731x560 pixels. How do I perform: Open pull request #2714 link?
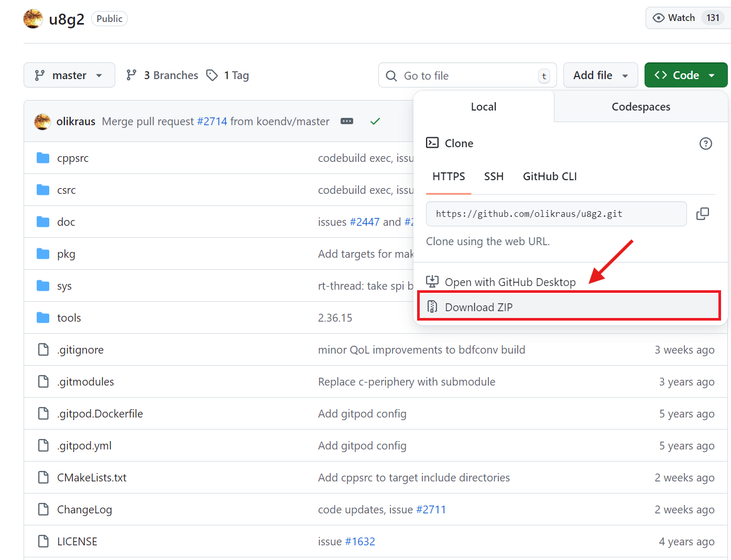(212, 122)
